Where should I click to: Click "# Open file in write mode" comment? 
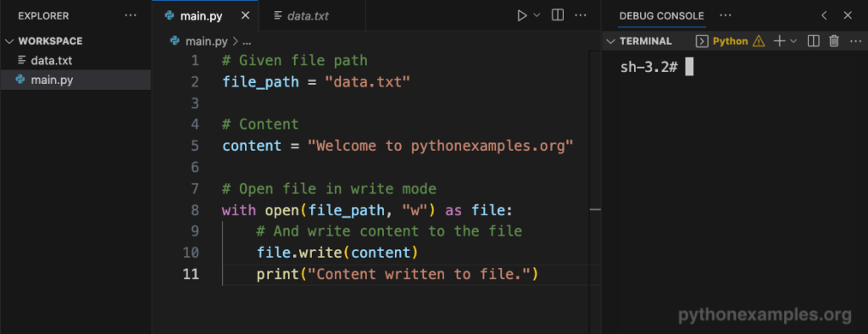pos(329,189)
